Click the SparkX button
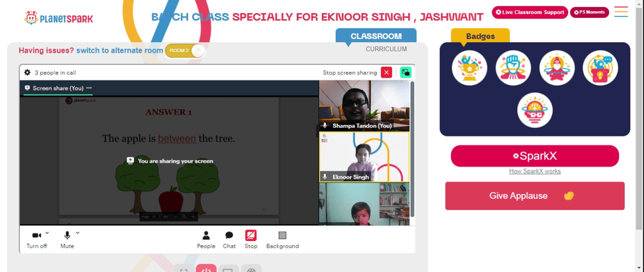The image size is (644, 272). pos(535,156)
